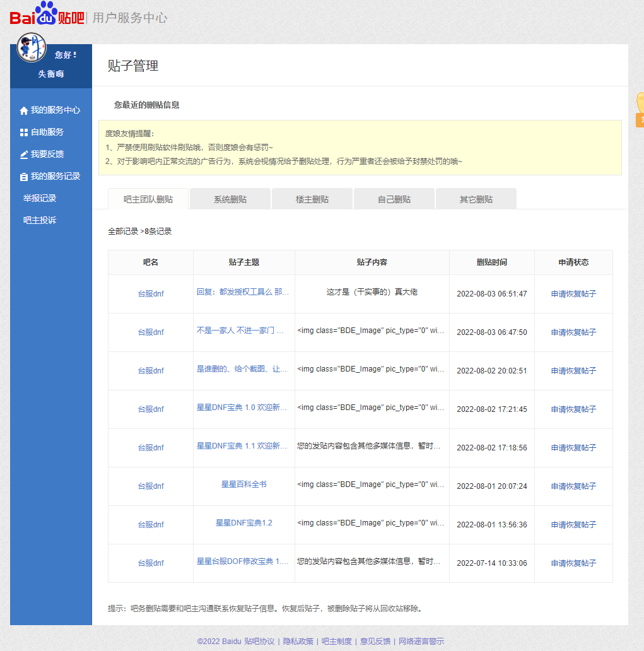The image size is (644, 651).
Task: Select the 其它删贴 tab
Action: click(476, 199)
